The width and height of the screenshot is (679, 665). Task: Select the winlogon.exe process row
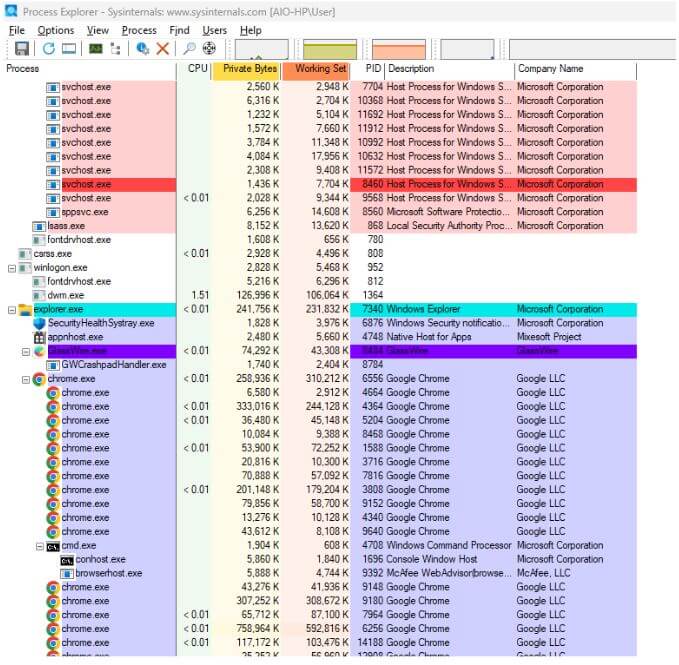[x=320, y=268]
